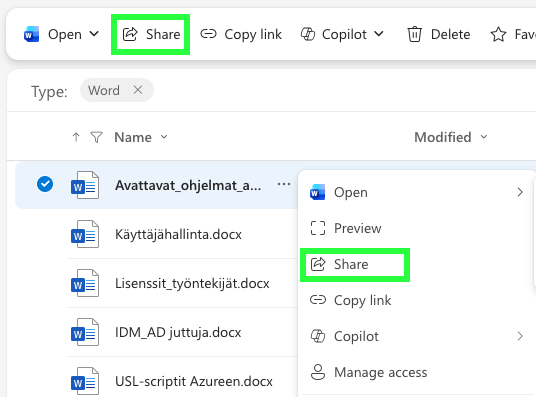536x397 pixels.
Task: Choose Copilot in the context menu
Action: coord(416,336)
